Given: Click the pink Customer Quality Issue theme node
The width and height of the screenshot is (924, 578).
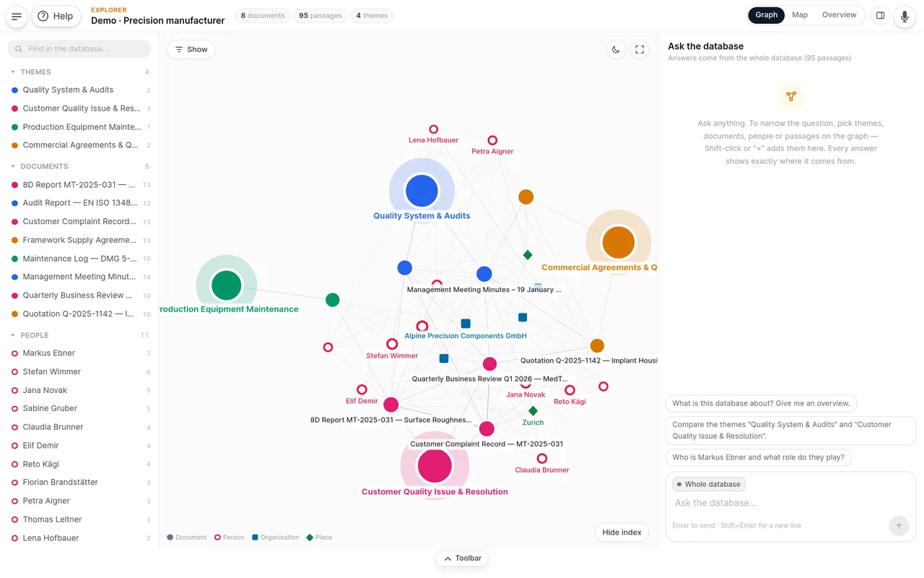Looking at the screenshot, I should coord(435,466).
